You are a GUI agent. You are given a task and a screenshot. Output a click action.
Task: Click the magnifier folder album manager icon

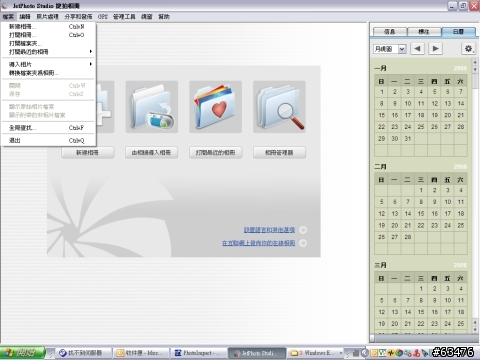click(x=279, y=107)
